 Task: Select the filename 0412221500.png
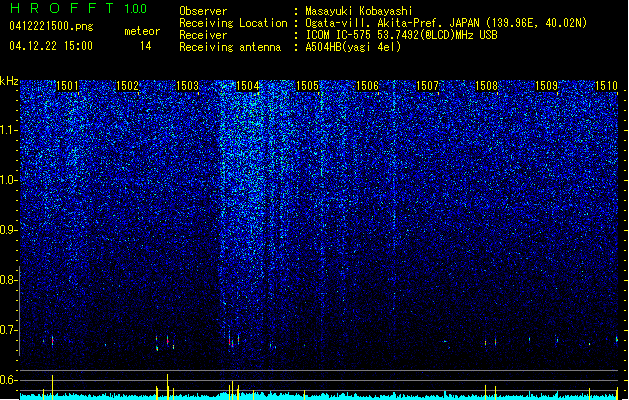[51, 27]
